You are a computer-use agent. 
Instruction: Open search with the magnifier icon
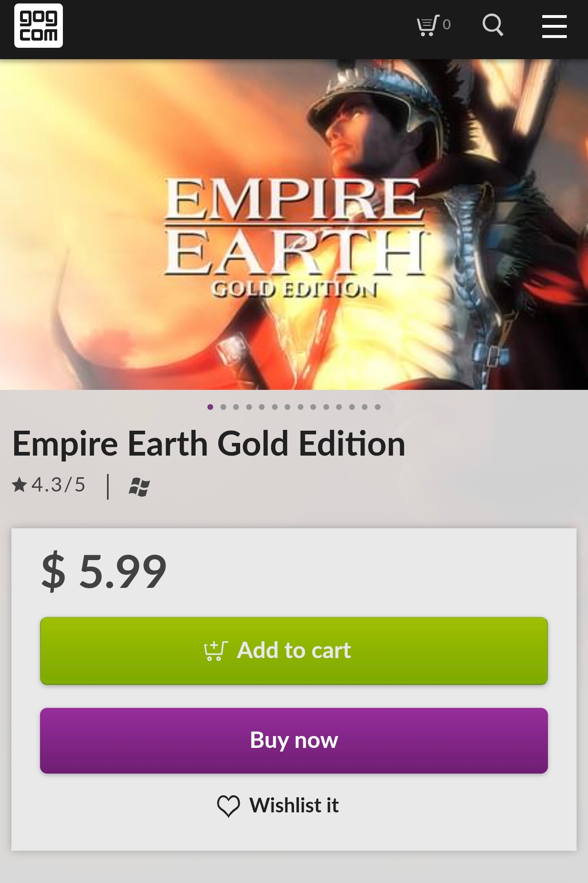click(x=492, y=25)
